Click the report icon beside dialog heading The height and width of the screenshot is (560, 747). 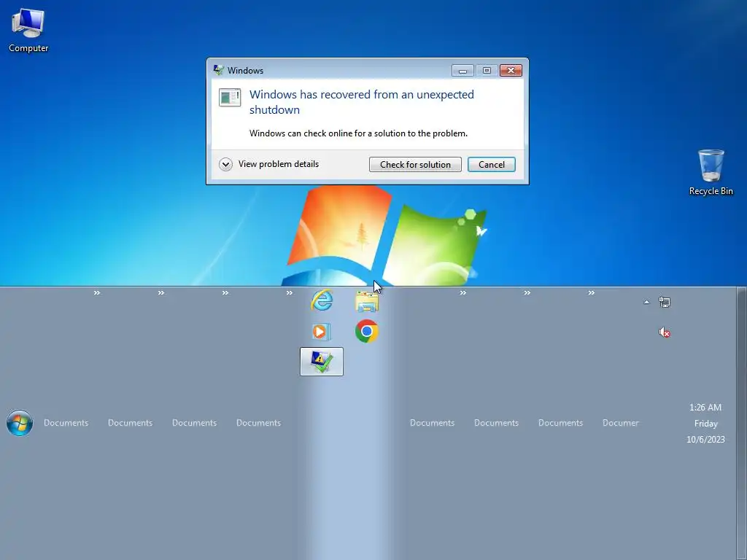click(230, 97)
